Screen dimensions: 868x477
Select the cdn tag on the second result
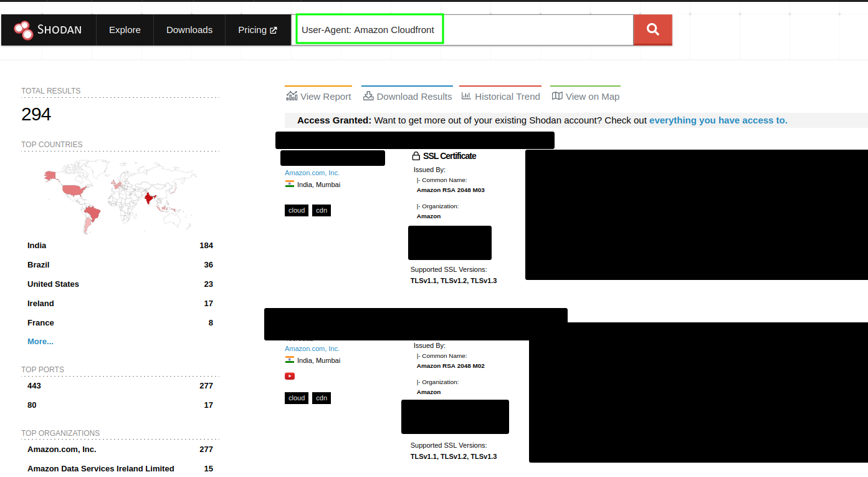pos(322,398)
